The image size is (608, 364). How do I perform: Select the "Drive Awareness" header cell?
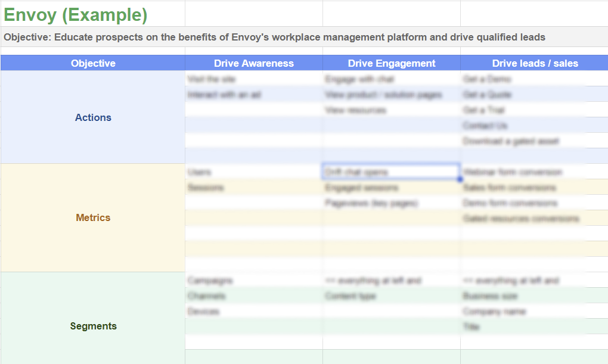pyautogui.click(x=254, y=63)
